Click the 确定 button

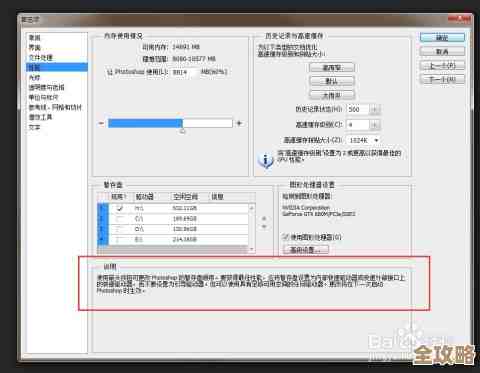(442, 38)
